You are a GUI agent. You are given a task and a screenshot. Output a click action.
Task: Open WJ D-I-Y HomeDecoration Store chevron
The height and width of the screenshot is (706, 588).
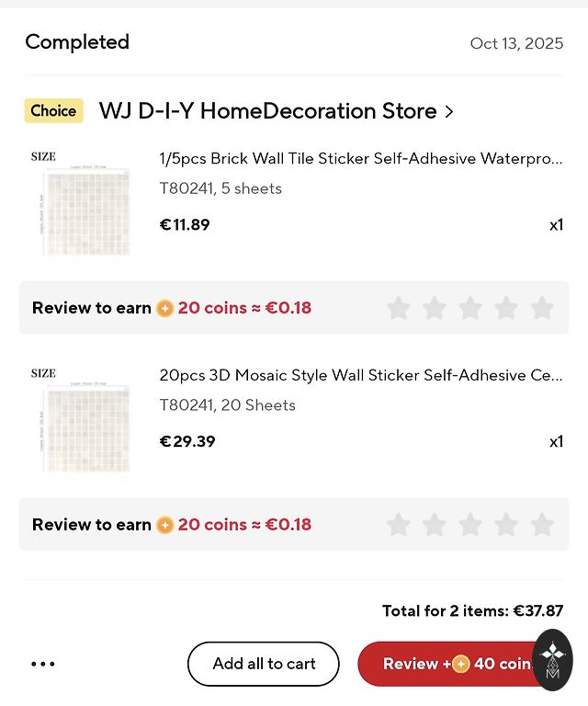click(x=449, y=112)
